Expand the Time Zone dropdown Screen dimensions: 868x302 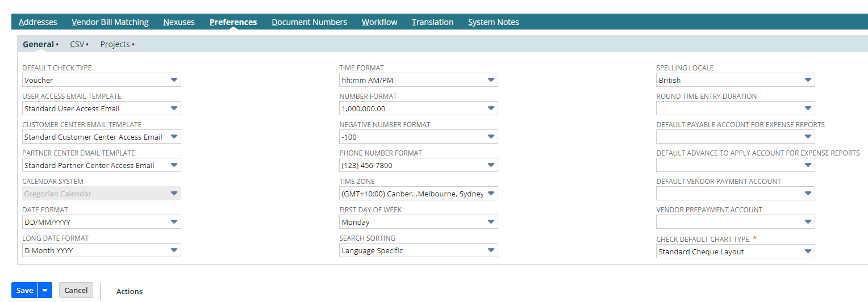[x=419, y=194]
